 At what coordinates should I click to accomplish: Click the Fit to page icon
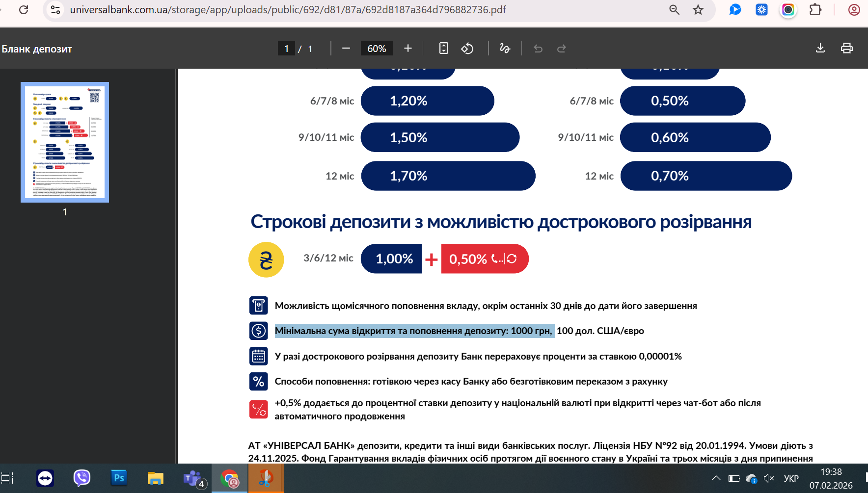tap(444, 48)
